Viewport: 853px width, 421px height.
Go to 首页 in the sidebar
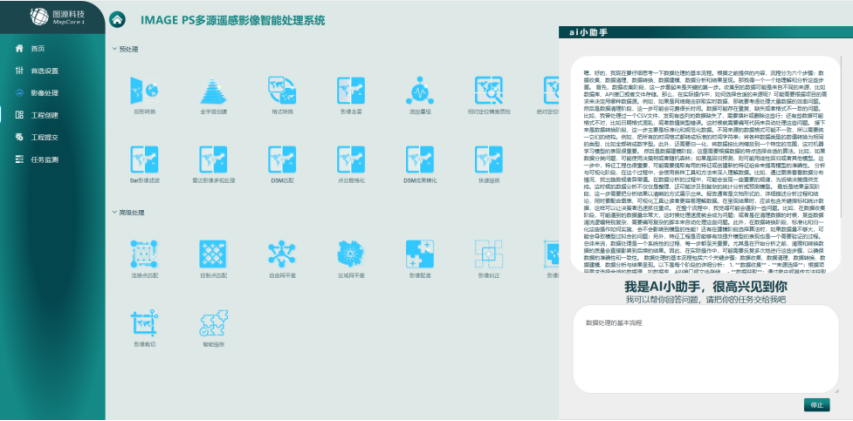tap(38, 48)
